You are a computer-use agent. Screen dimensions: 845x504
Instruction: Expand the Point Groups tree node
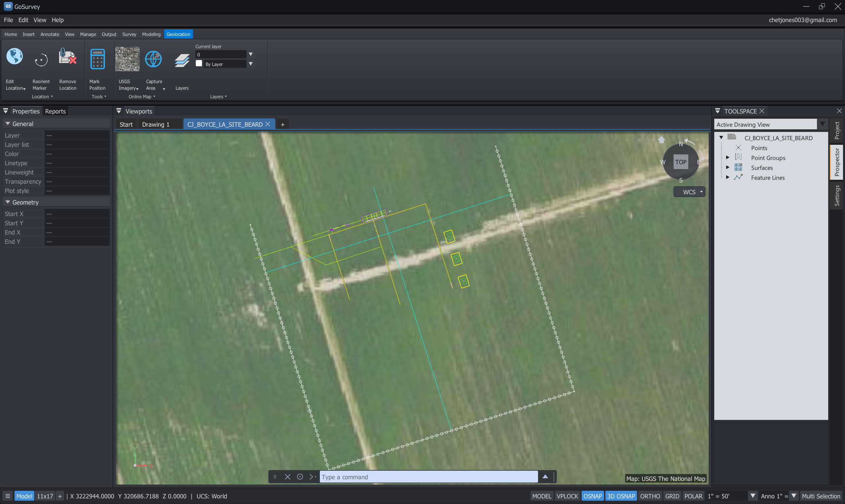(x=727, y=158)
